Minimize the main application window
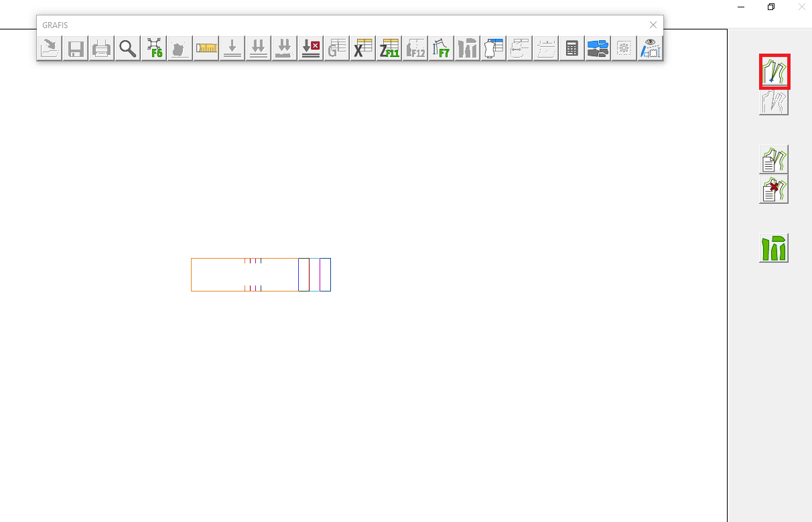The image size is (812, 522). (x=741, y=7)
